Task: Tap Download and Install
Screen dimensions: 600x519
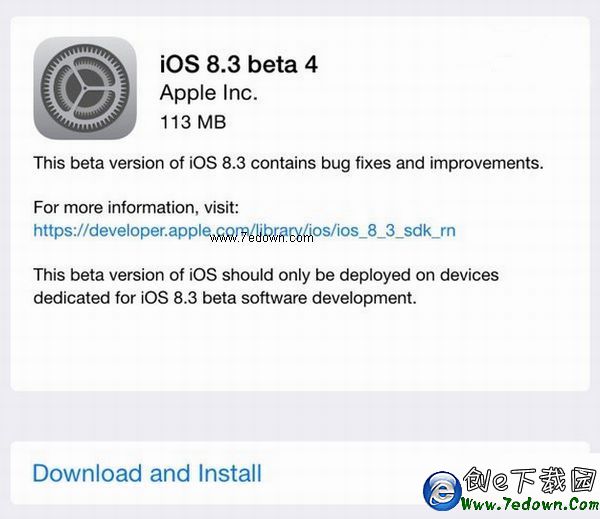Action: pyautogui.click(x=147, y=473)
